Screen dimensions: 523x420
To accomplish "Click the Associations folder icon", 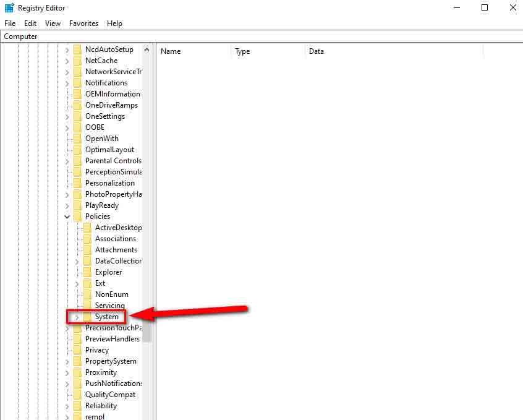I will (x=87, y=239).
